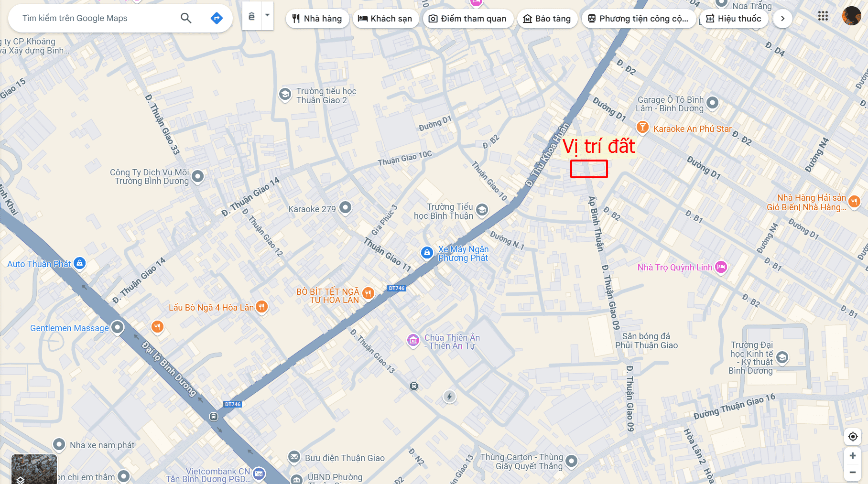Toggle the input tools keyboard button
Viewport: 868px width, 484px height.
[252, 16]
